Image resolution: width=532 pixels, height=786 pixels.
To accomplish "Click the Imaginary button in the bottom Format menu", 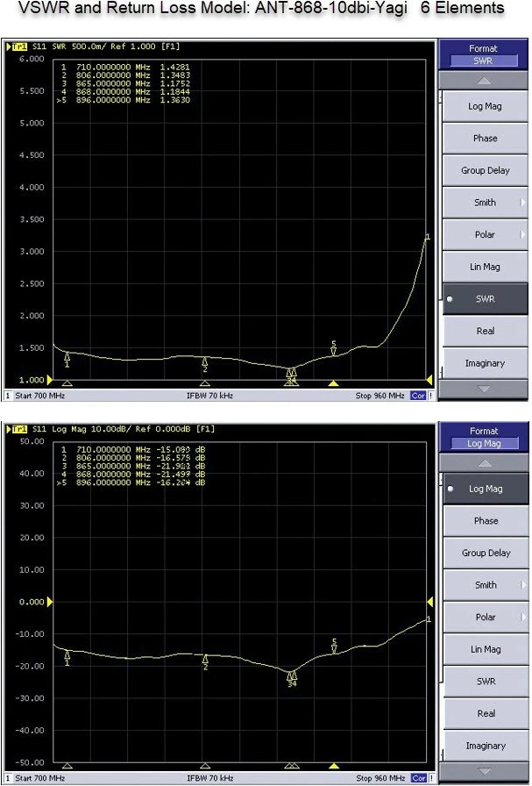I will pyautogui.click(x=485, y=746).
